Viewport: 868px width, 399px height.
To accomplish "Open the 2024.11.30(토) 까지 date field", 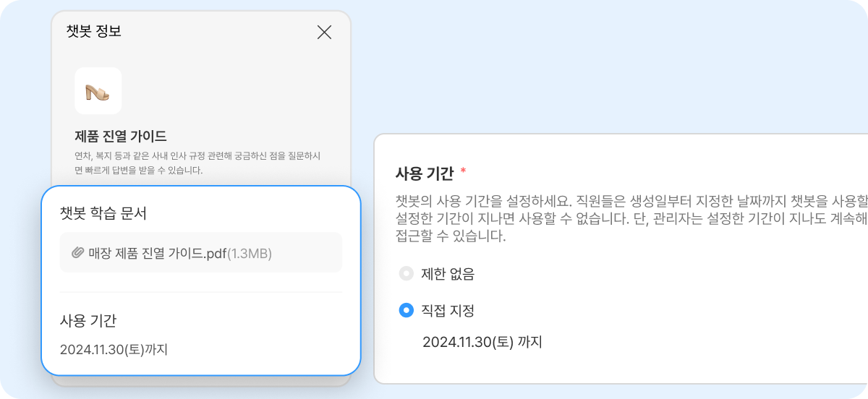I will coord(482,341).
